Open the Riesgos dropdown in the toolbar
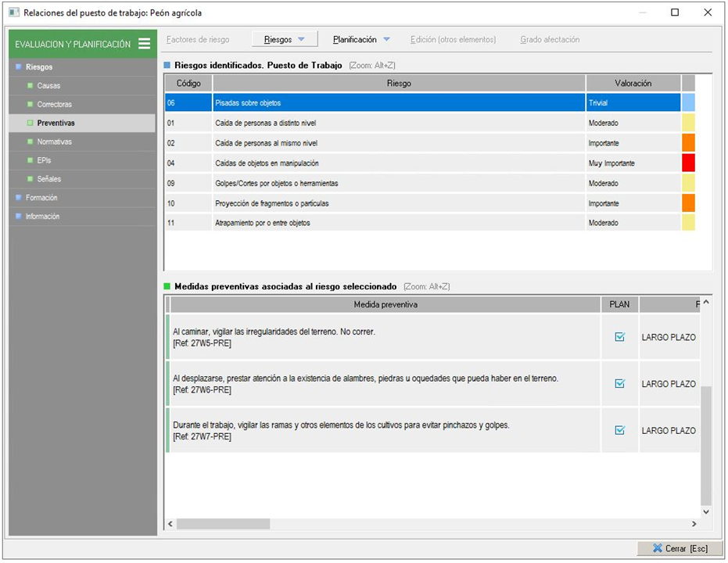 [x=284, y=40]
